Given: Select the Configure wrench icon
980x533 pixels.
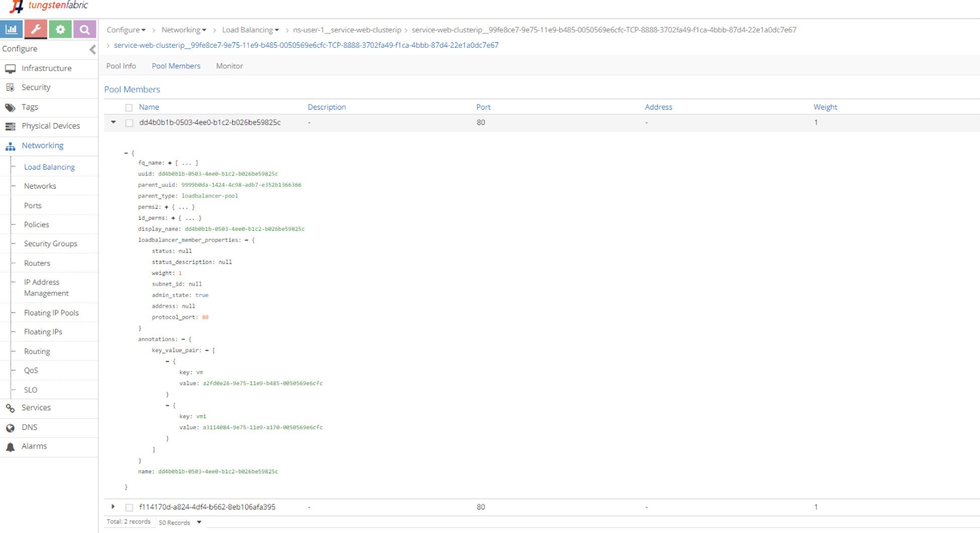Looking at the screenshot, I should click(36, 29).
